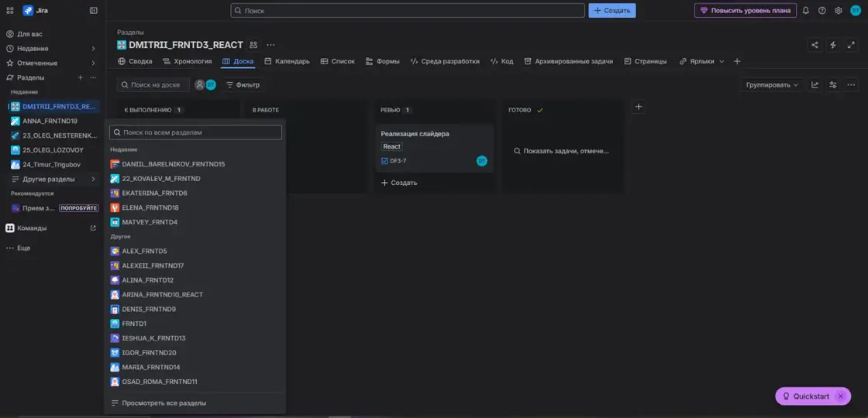Create a new space with sidebar plus icon
This screenshot has height=418, width=868.
pyautogui.click(x=81, y=77)
